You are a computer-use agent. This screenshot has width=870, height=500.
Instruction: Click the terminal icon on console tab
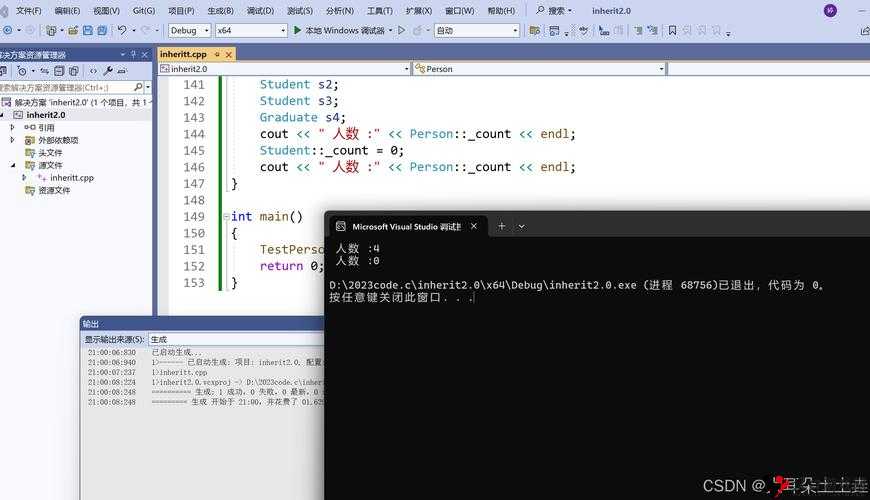tap(341, 226)
